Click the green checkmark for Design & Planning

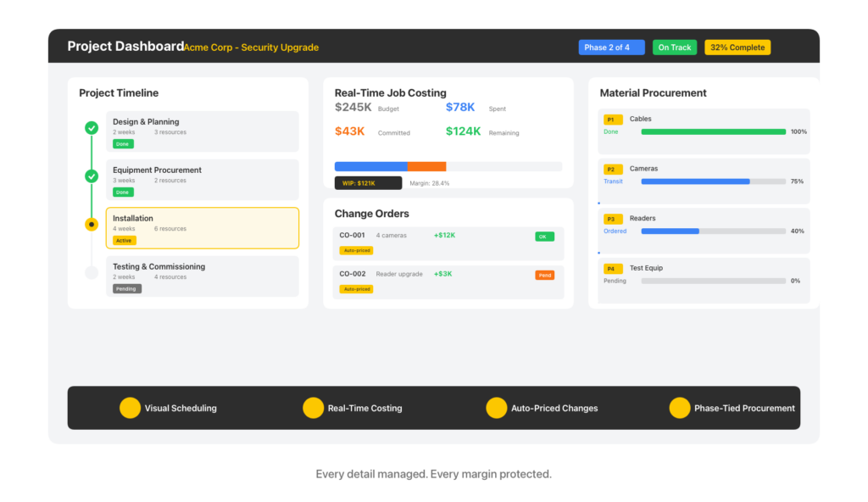[x=92, y=128]
